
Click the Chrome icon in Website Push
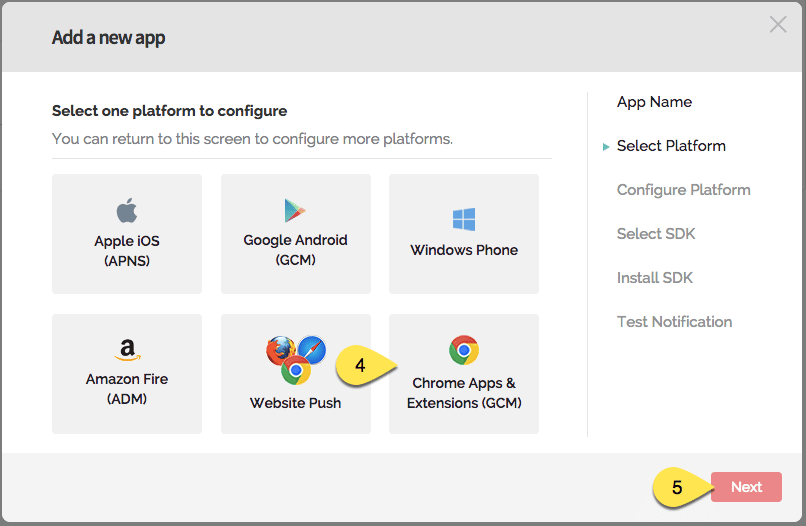295,372
